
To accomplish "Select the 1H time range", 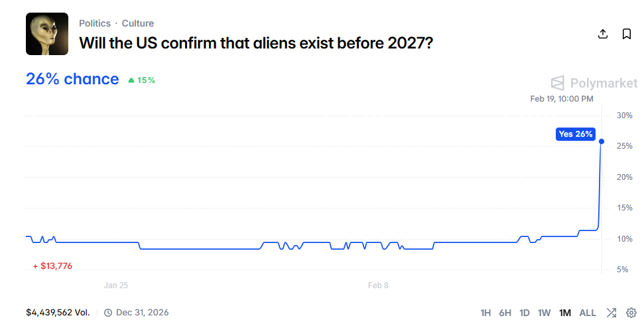I will coord(485,313).
